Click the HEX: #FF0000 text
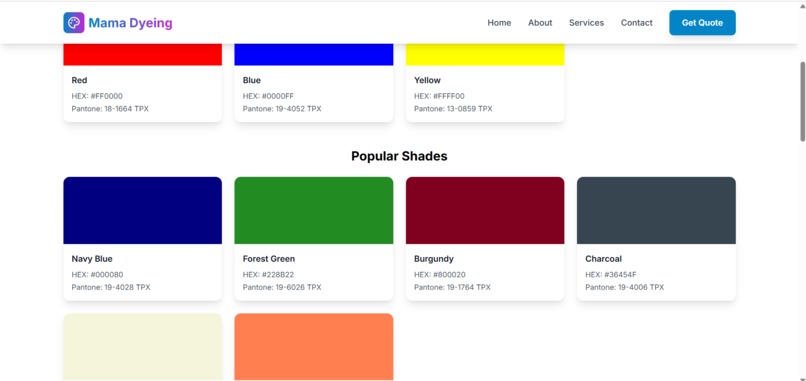Image resolution: width=806 pixels, height=381 pixels. 97,96
